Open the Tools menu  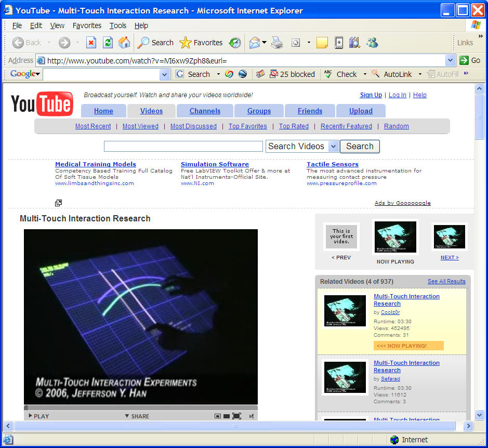(117, 25)
